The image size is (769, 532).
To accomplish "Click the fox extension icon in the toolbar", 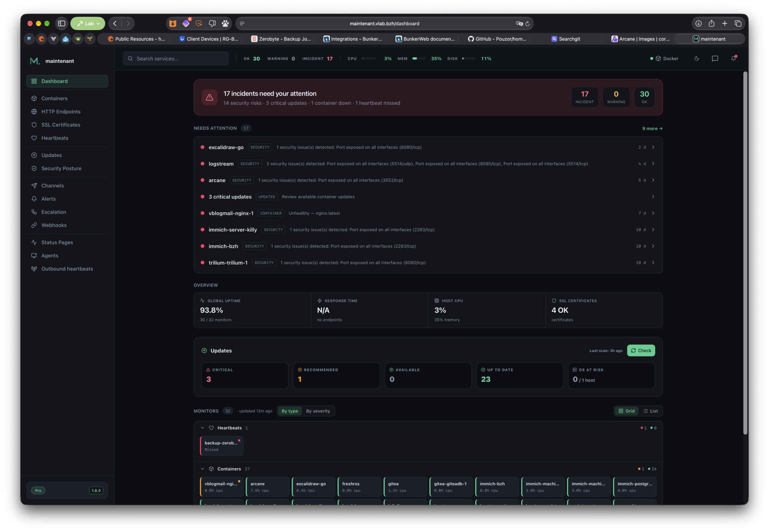I will point(172,23).
